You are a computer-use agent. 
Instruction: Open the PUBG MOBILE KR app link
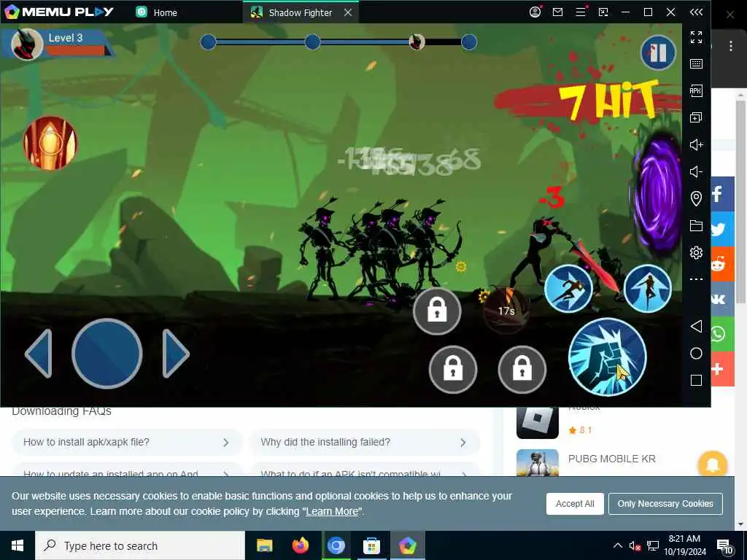[612, 459]
